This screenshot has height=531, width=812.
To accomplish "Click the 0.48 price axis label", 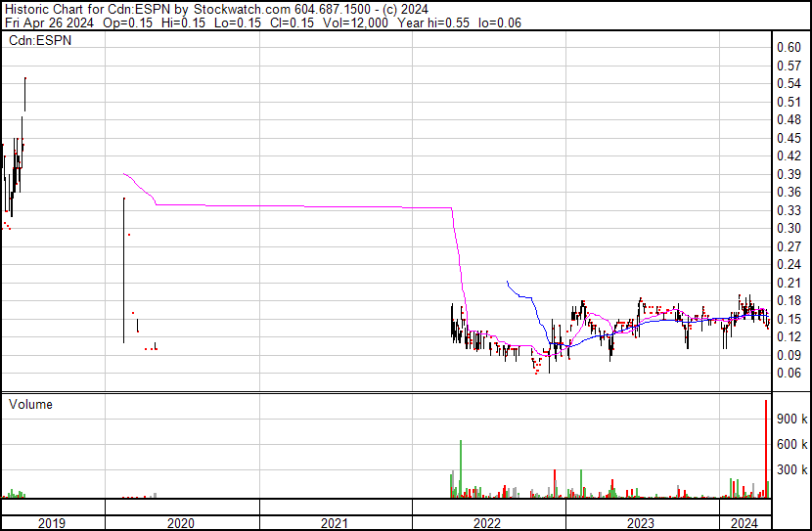I will click(x=789, y=120).
